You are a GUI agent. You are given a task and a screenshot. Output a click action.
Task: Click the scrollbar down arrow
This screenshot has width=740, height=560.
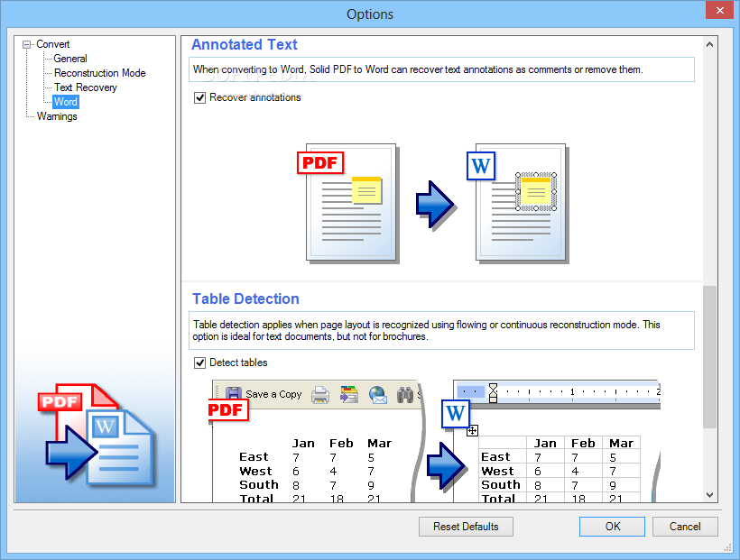(709, 494)
